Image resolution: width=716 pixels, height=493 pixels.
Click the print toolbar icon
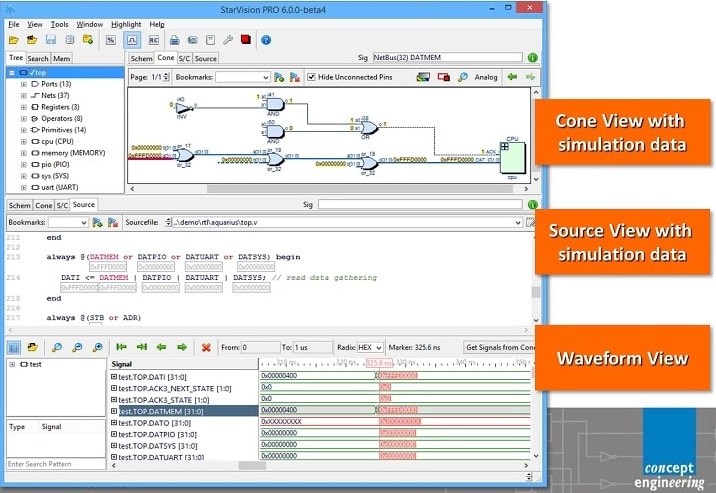pyautogui.click(x=174, y=40)
